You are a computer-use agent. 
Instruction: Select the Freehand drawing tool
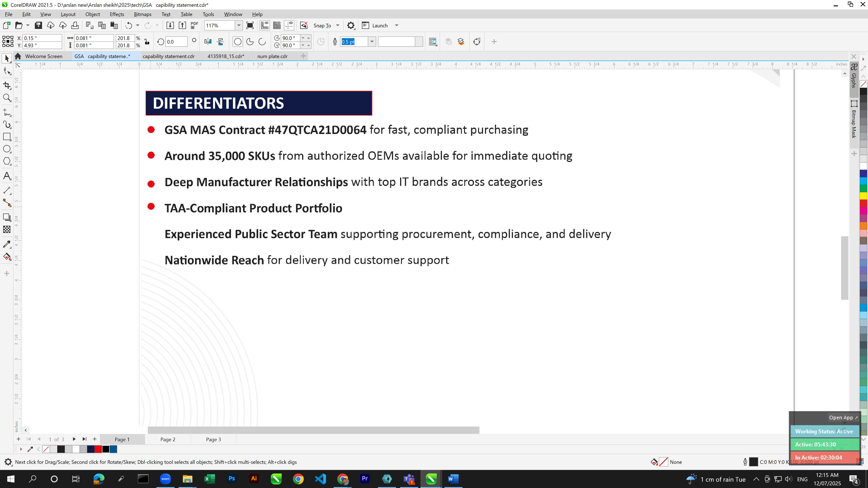coord(7,112)
